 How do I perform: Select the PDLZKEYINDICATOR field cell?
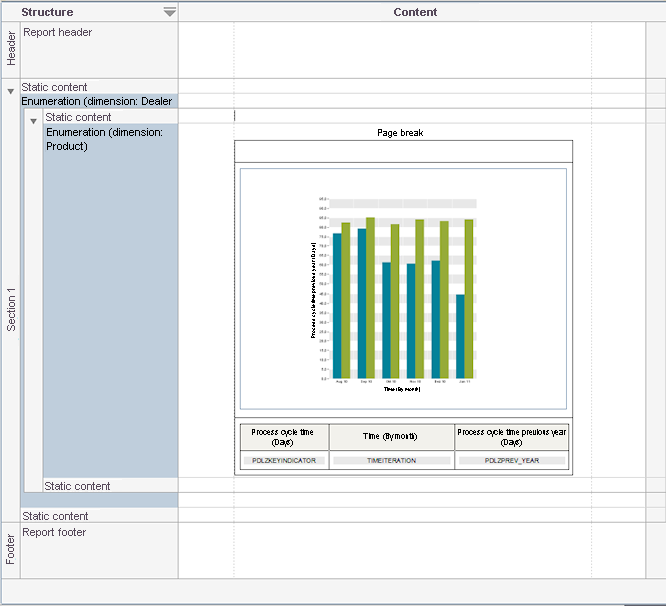tap(284, 460)
